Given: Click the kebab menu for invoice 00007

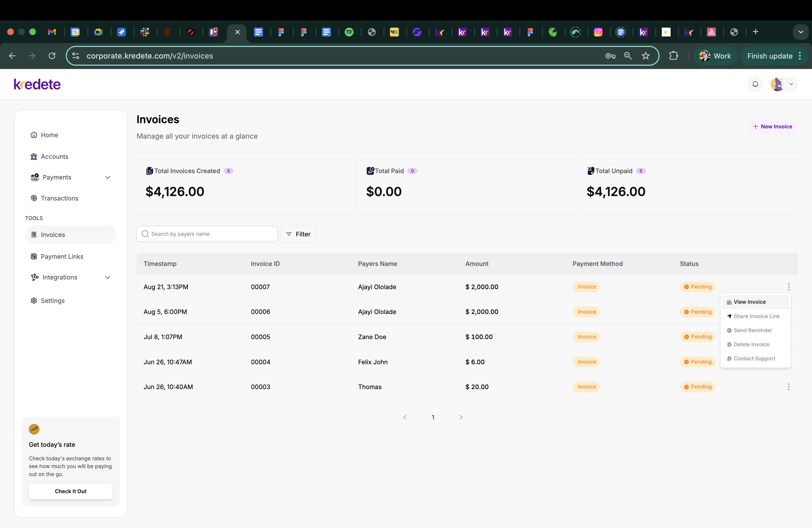Looking at the screenshot, I should pyautogui.click(x=789, y=287).
